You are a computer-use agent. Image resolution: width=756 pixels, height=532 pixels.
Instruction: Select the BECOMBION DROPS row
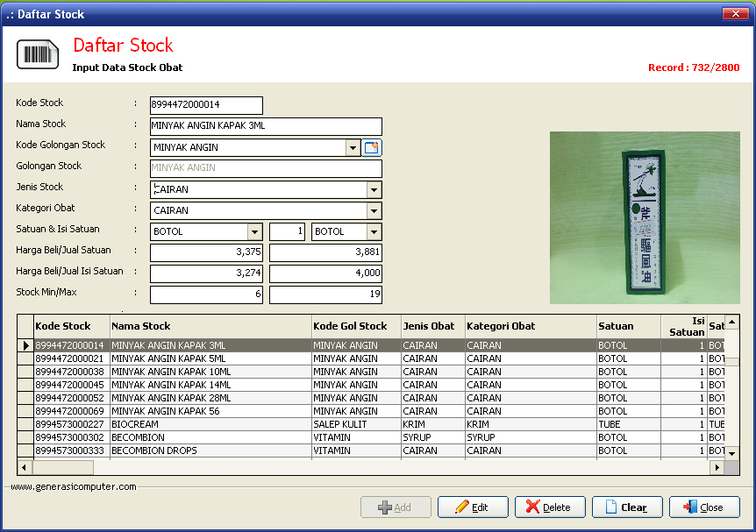(x=210, y=450)
